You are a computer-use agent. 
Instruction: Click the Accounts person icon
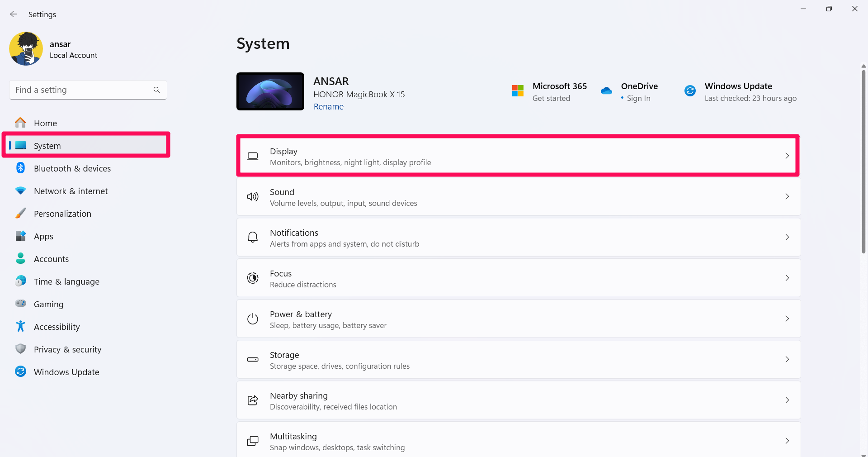[x=20, y=258]
